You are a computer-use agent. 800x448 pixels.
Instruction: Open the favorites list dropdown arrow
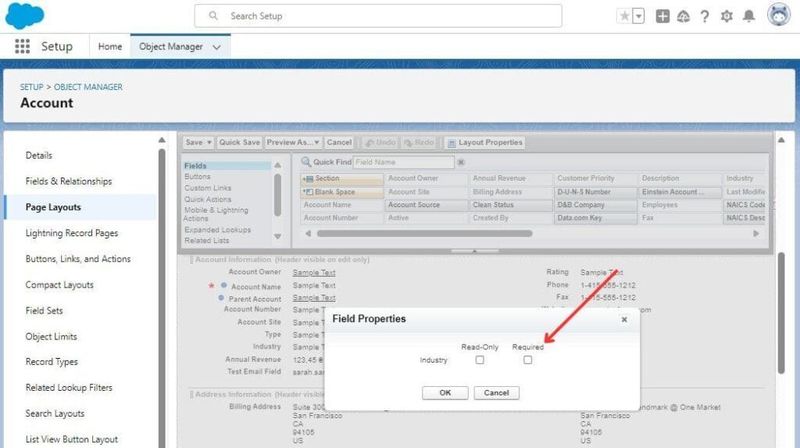[638, 16]
